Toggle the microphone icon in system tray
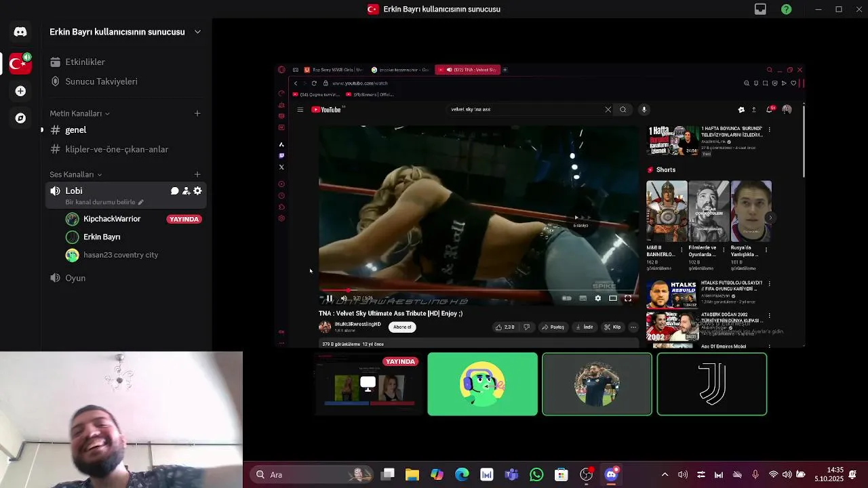 pos(755,474)
